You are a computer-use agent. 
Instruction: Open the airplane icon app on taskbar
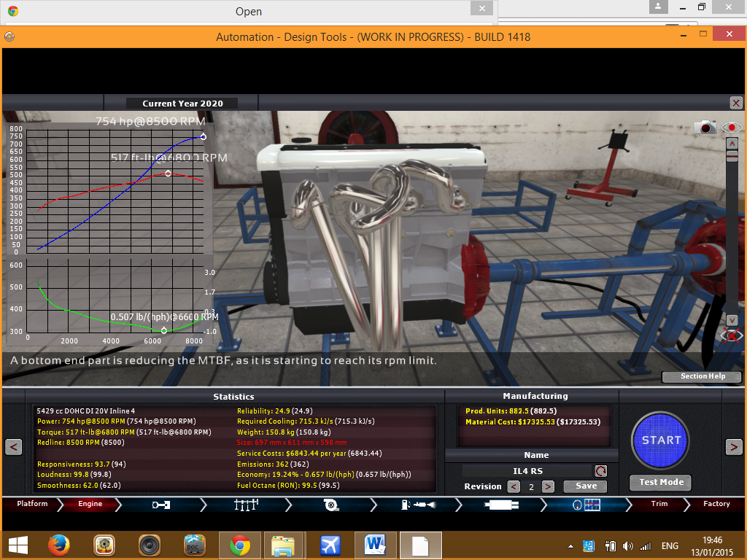coord(330,545)
